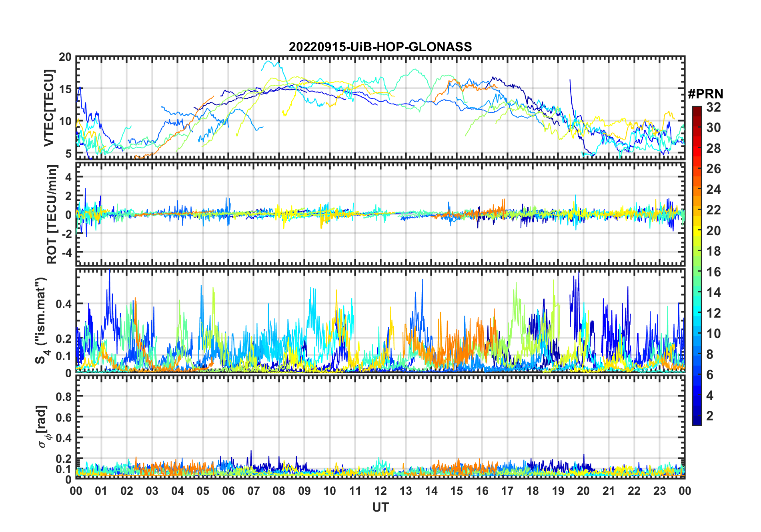Pick the cyan PRN 12 color on colorbar

point(697,313)
